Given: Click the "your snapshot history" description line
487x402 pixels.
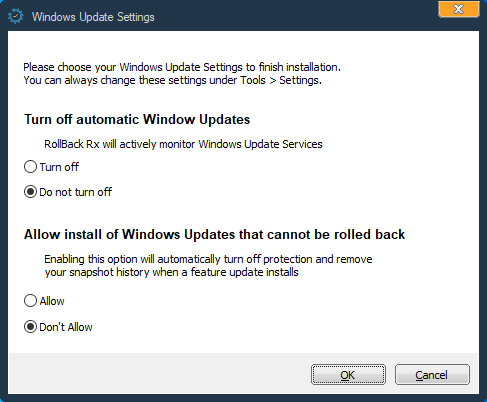Looking at the screenshot, I should [172, 272].
